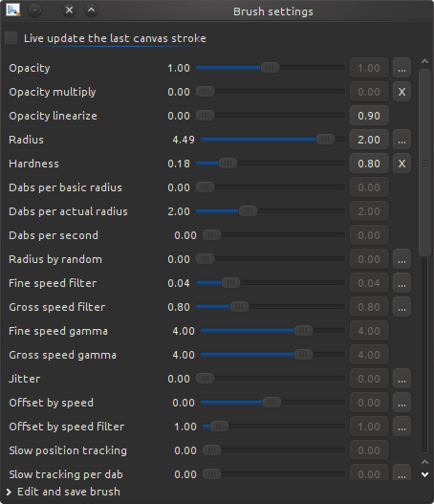
Task: Reset Opacity multiply inputs with X button
Action: (x=401, y=92)
